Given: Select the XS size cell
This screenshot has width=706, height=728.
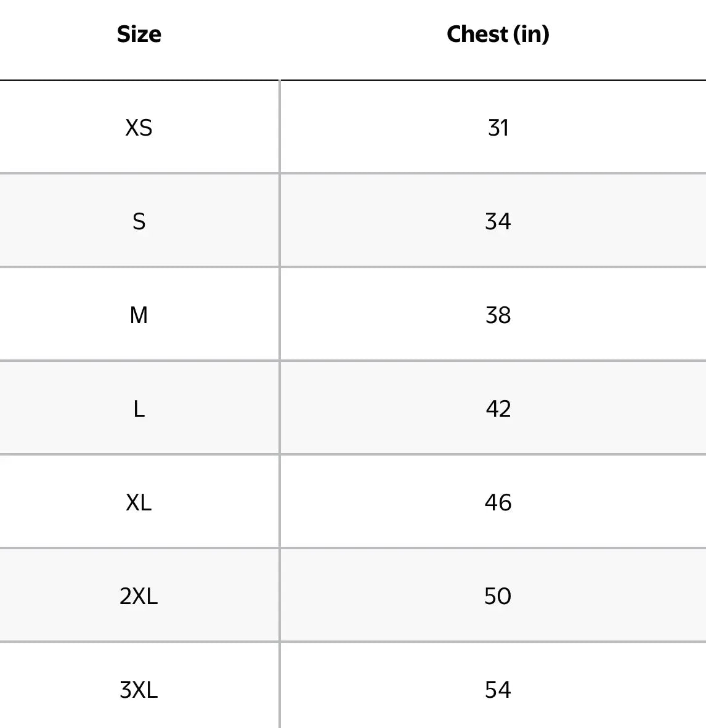Looking at the screenshot, I should click(139, 128).
